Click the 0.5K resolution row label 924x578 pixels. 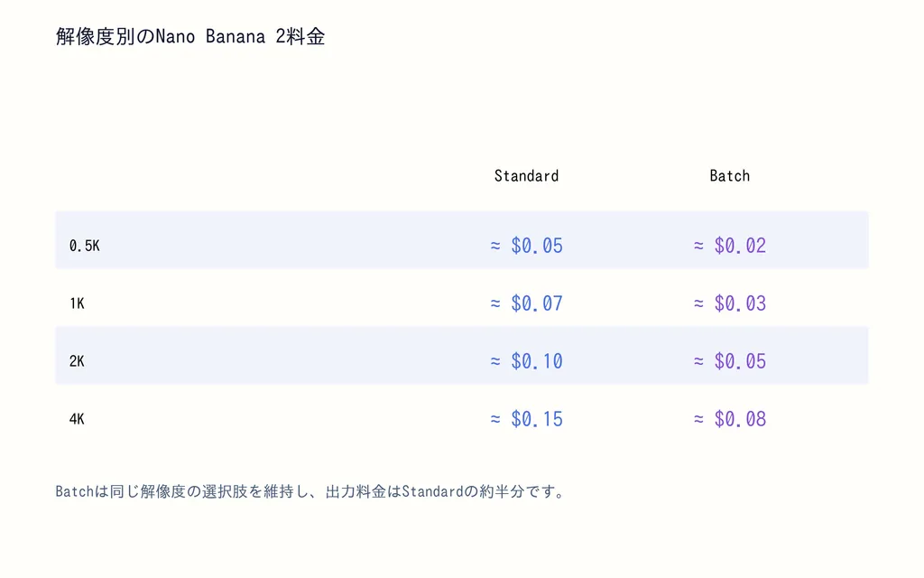(x=84, y=246)
